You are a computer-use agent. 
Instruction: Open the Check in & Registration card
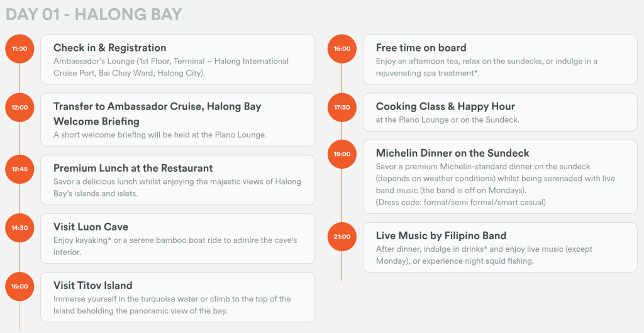[177, 59]
